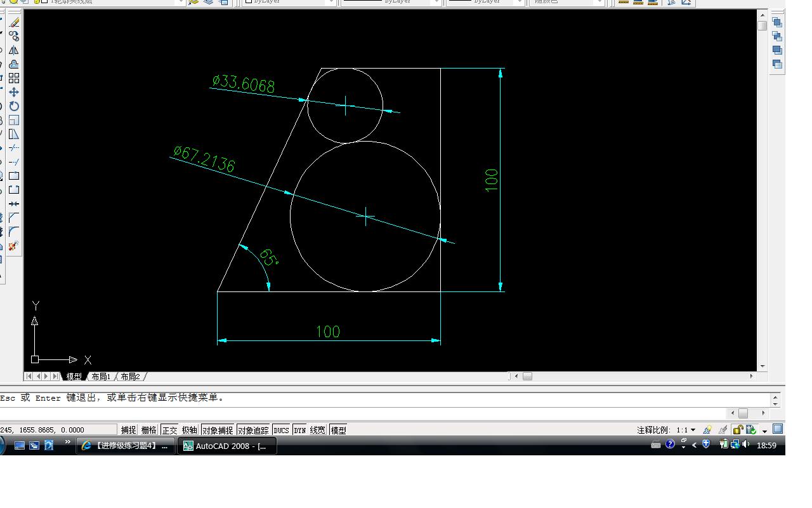The height and width of the screenshot is (508, 812).
Task: Select the Offset tool
Action: pos(14,64)
